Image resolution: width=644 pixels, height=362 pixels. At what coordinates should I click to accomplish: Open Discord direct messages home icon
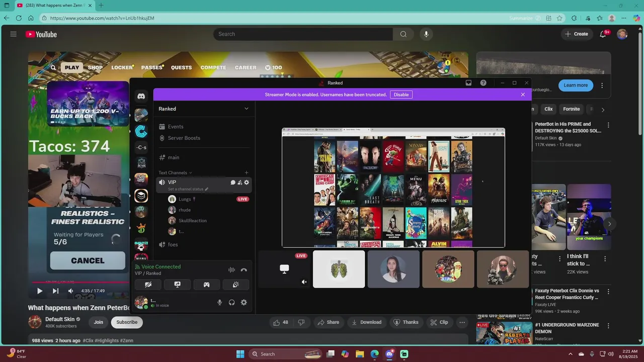point(141,96)
